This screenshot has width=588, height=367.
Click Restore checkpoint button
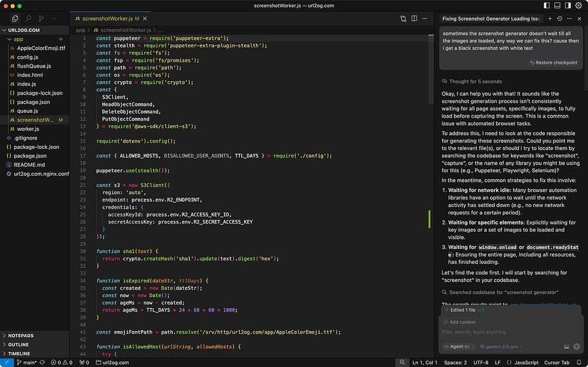click(553, 63)
